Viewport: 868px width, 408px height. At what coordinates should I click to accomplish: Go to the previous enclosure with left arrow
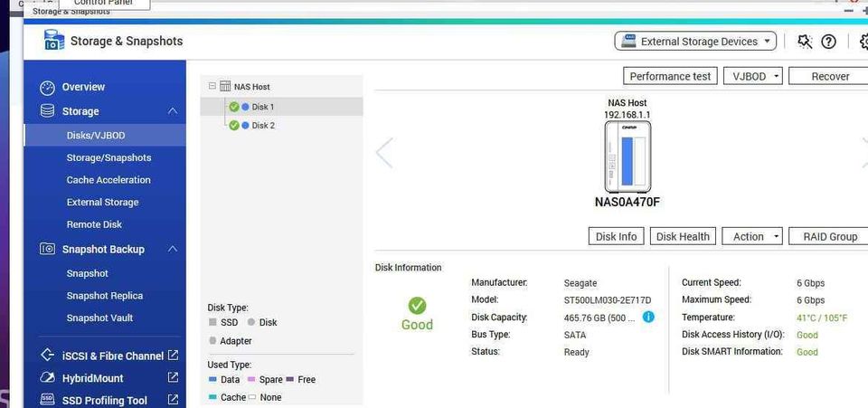tap(384, 153)
